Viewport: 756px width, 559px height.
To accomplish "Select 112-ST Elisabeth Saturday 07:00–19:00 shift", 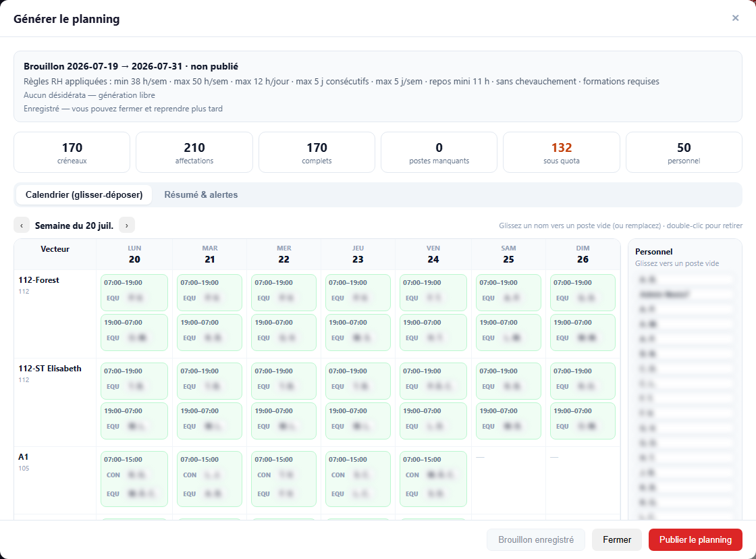I will (x=508, y=381).
